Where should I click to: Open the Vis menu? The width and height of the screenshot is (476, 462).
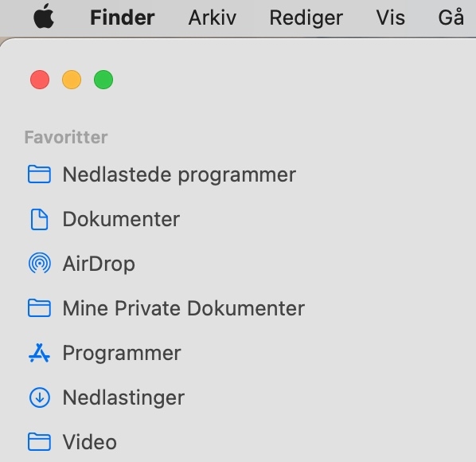(390, 18)
